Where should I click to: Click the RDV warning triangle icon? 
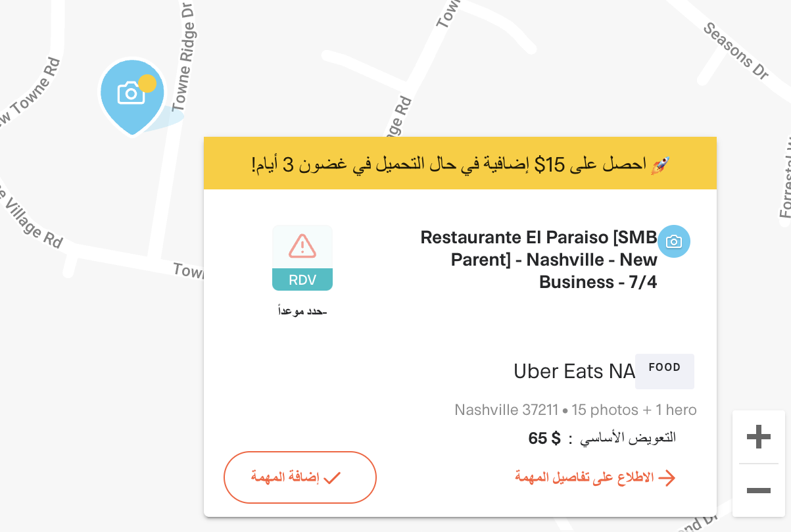click(302, 246)
